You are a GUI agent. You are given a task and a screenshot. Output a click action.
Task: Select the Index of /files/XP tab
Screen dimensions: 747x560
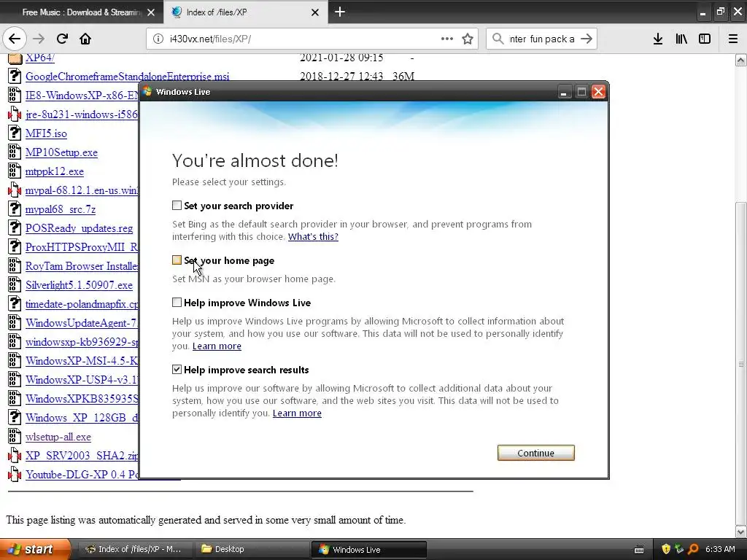[x=246, y=12]
